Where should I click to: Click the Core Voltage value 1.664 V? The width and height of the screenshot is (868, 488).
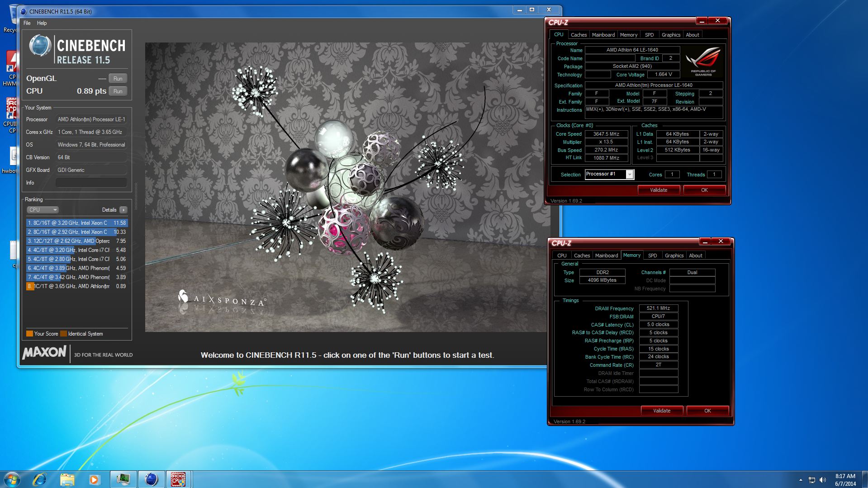pos(664,74)
